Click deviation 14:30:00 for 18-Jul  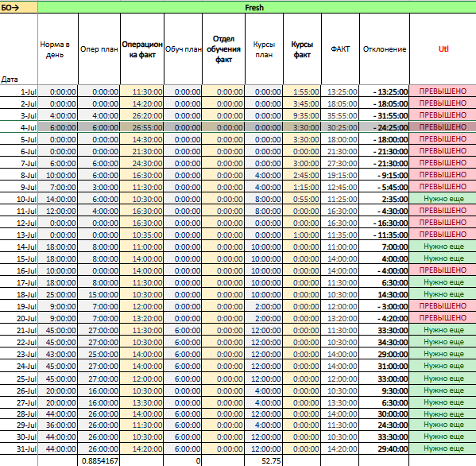click(385, 294)
